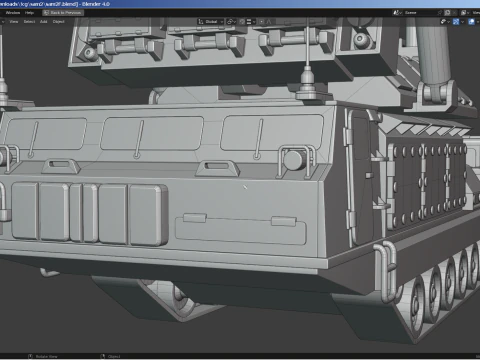Screen dimensions: 480x360
Task: Open the Window menu
Action: point(13,13)
